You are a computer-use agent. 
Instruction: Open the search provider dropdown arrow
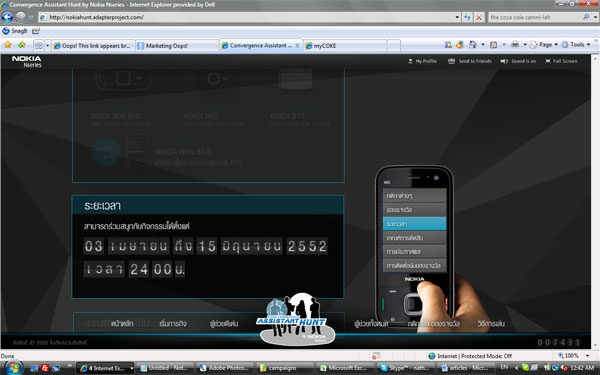coord(595,17)
